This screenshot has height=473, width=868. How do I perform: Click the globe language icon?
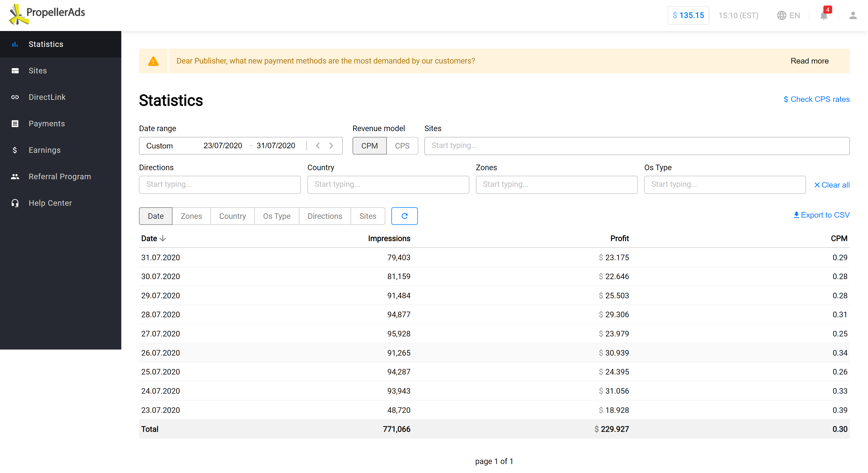point(782,15)
